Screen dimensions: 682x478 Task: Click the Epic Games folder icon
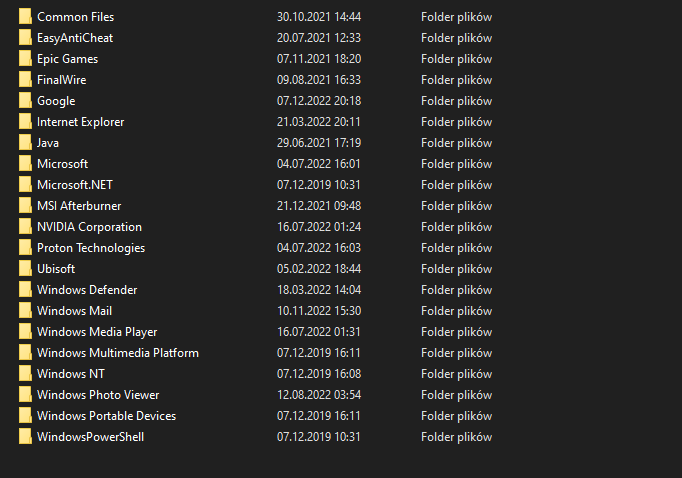[25, 59]
